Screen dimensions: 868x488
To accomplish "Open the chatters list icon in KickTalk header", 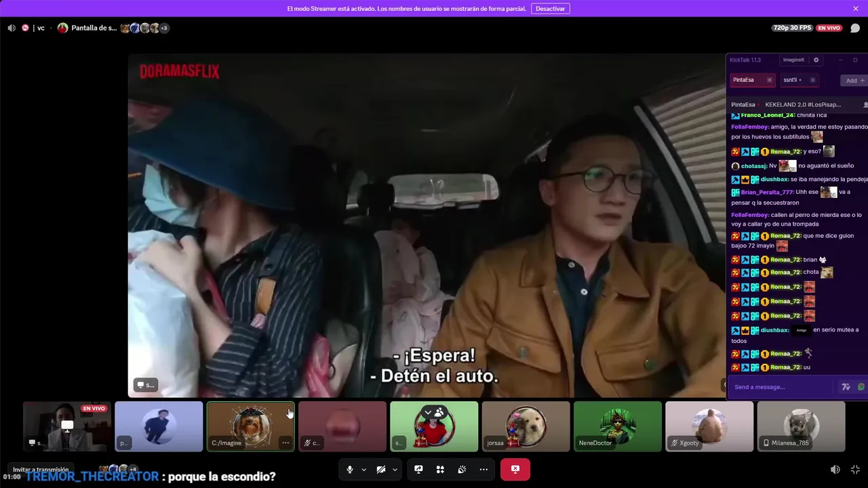I will pyautogui.click(x=865, y=105).
